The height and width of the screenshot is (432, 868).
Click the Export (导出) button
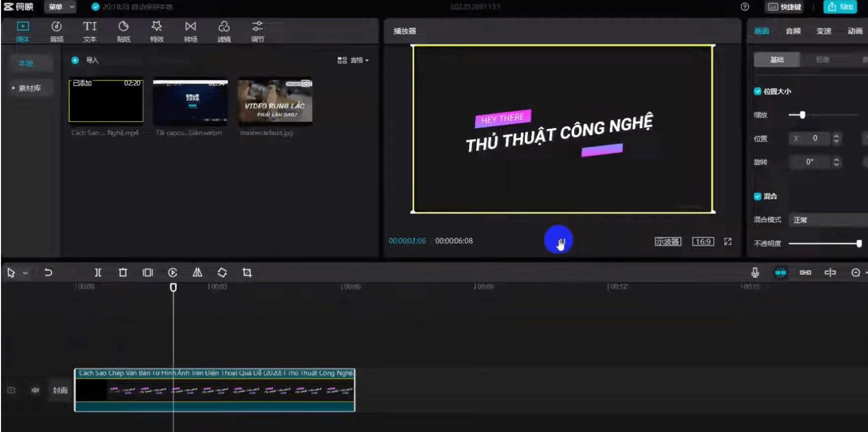840,7
